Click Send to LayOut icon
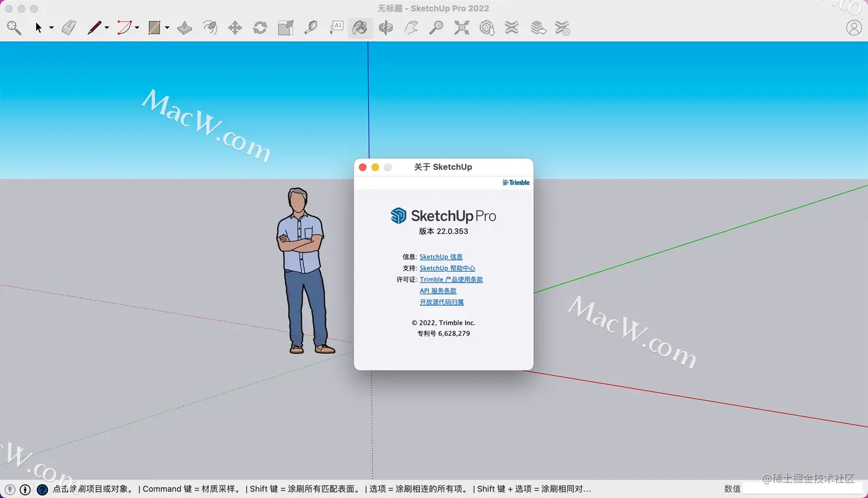Screen dimensions: 868x498 pyautogui.click(x=538, y=28)
